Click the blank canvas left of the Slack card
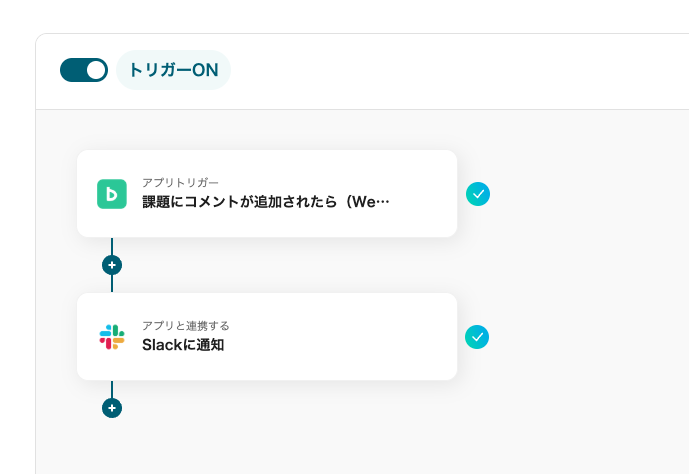Viewport: 689px width, 474px height. pyautogui.click(x=56, y=336)
